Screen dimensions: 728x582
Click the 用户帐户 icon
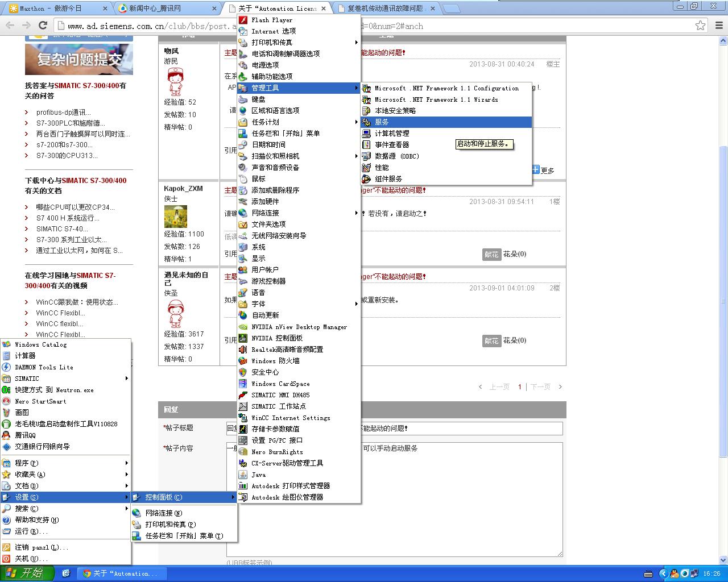[x=243, y=270]
